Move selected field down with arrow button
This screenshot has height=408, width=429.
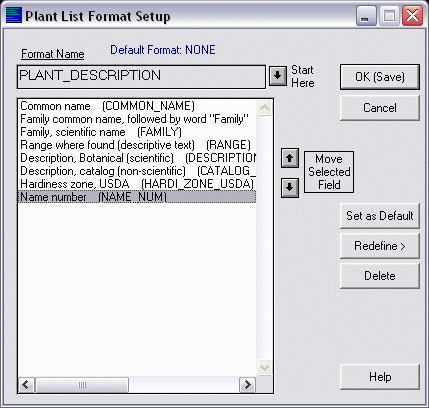(x=289, y=188)
